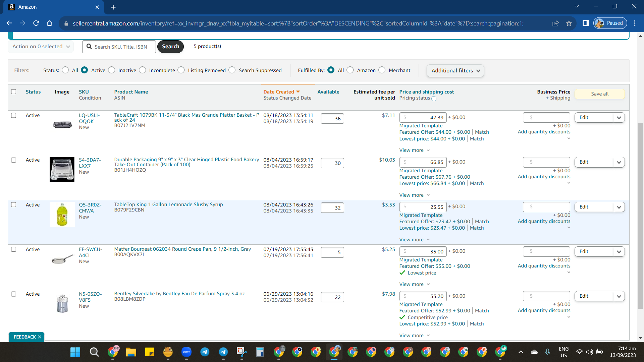This screenshot has width=644, height=362.
Task: Click the Date Created sort arrow
Action: click(x=298, y=92)
